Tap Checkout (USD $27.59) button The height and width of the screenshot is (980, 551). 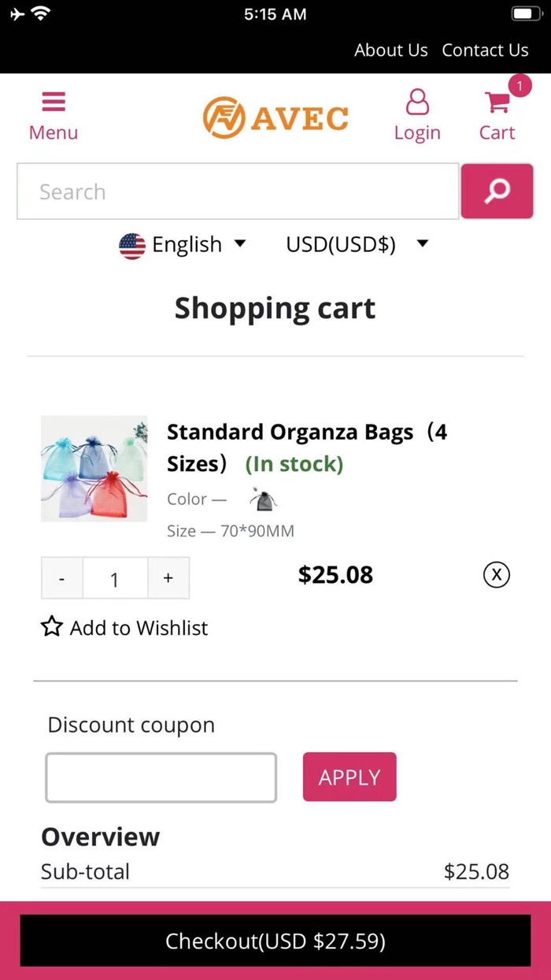click(275, 941)
